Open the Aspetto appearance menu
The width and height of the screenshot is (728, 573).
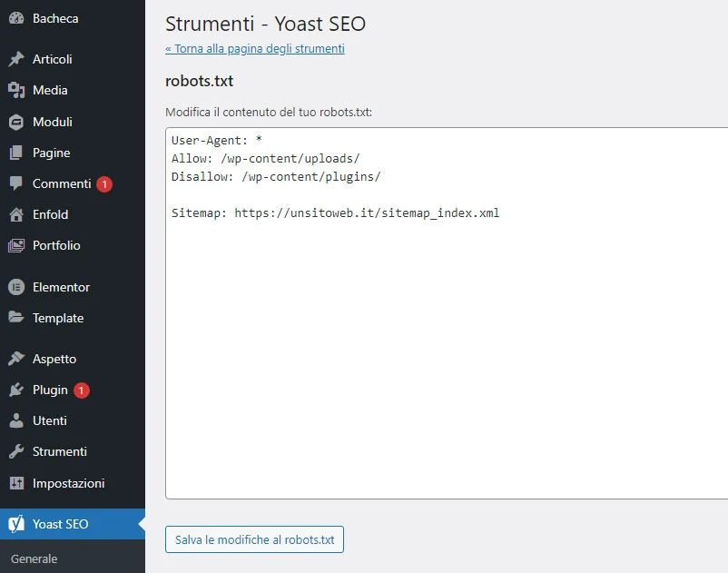tap(54, 359)
